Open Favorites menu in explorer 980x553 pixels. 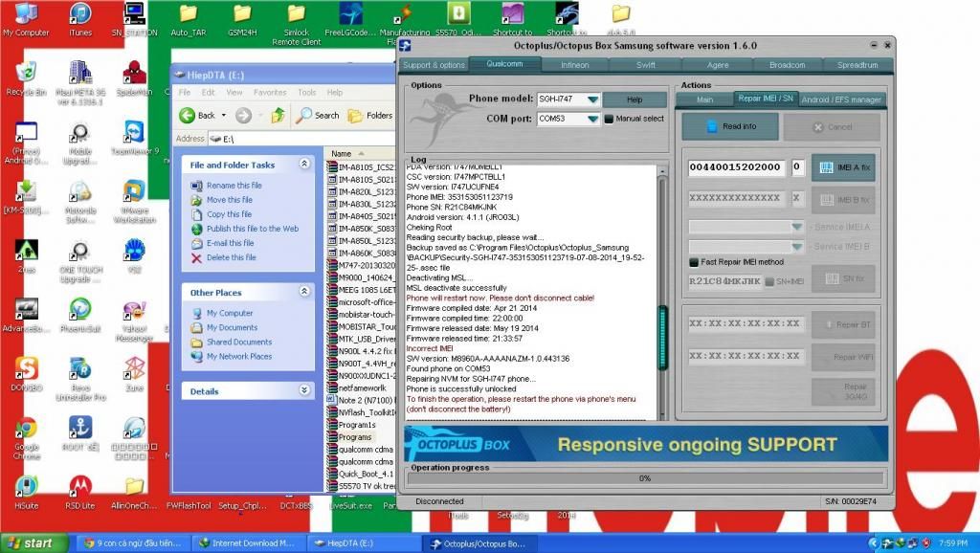click(270, 92)
